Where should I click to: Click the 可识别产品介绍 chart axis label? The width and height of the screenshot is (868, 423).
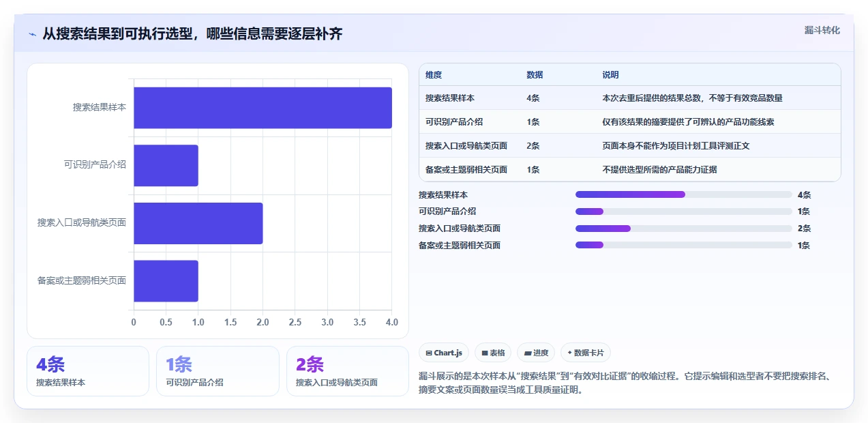95,165
